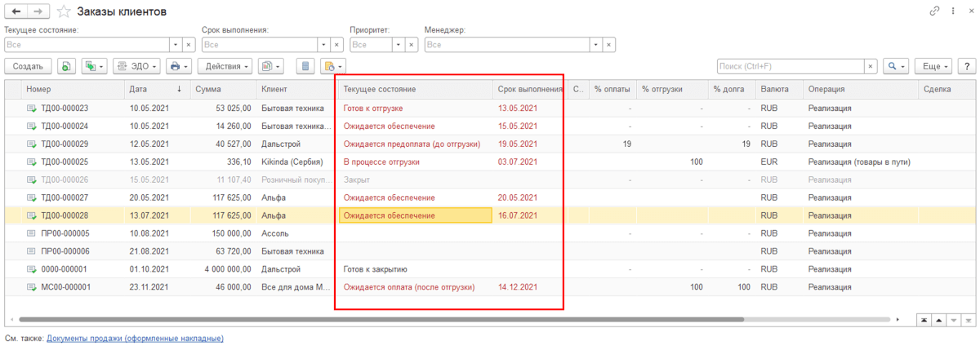This screenshot has height=346, width=980.
Task: Open the Еще dropdown menu
Action: 932,66
